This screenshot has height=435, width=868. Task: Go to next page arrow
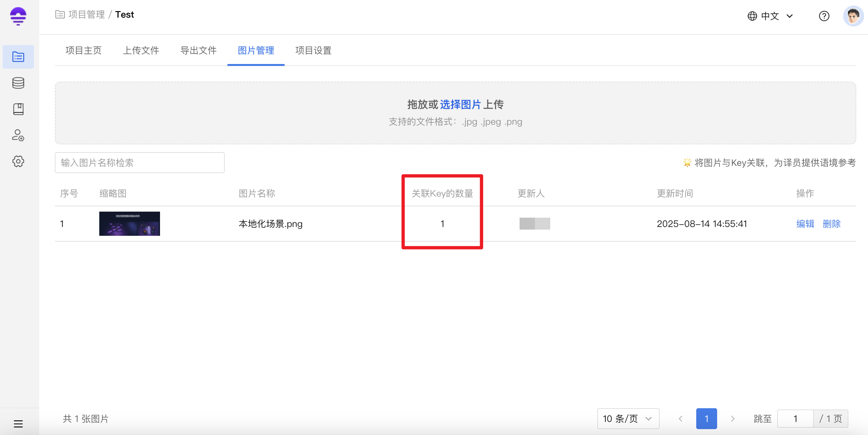point(732,418)
